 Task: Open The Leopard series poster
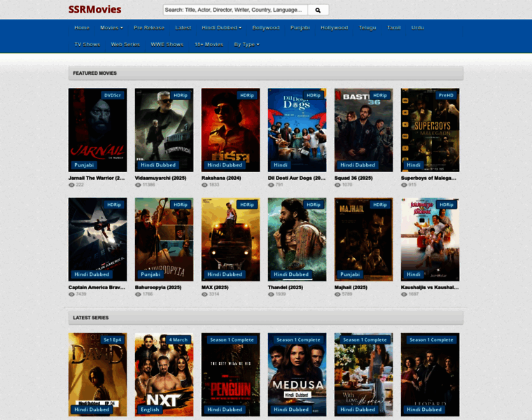pos(430,374)
